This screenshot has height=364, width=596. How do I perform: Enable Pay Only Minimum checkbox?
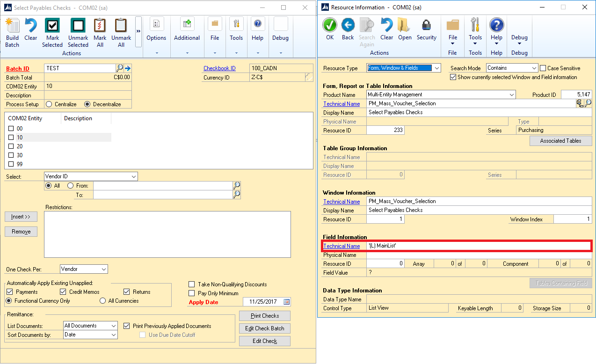[x=192, y=293]
